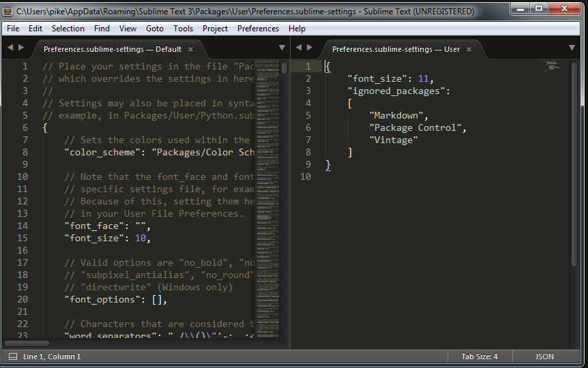
Task: Open the Preferences menu
Action: [258, 29]
